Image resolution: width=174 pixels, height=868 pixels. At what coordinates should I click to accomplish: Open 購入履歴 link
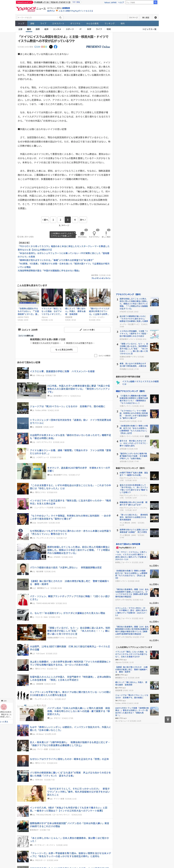pos(146,18)
